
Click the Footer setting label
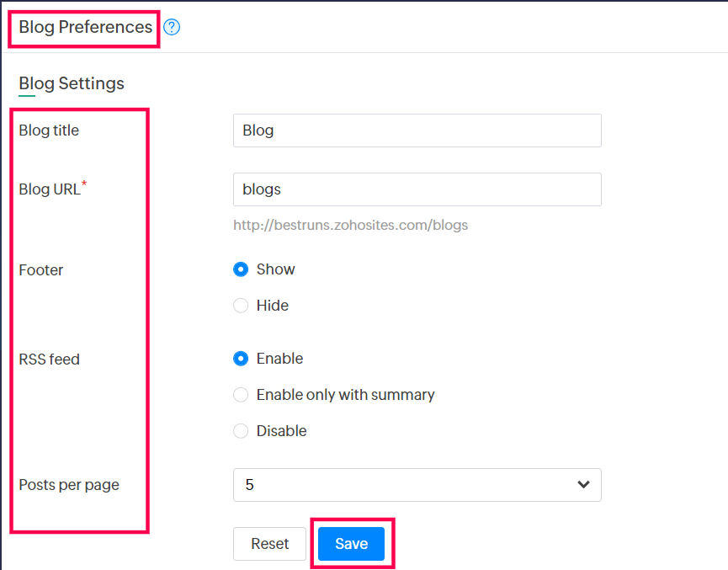41,270
